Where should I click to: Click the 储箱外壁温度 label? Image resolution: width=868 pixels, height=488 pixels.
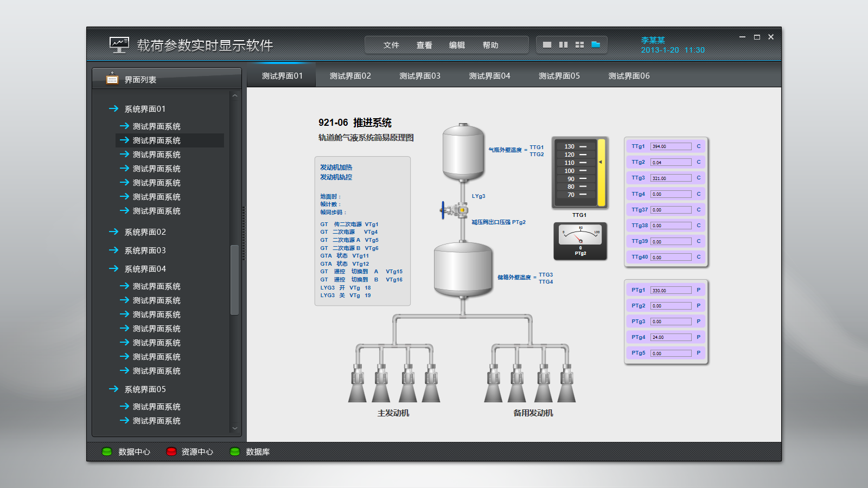click(x=514, y=278)
